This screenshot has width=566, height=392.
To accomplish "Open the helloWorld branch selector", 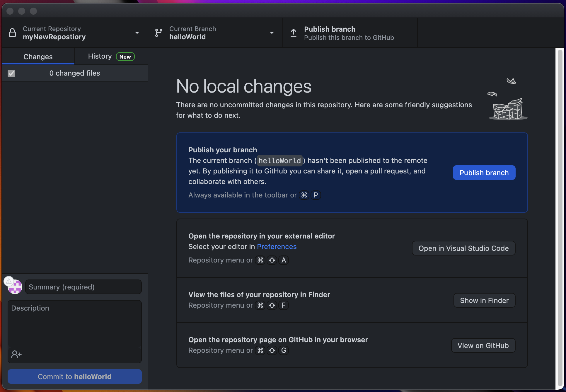I will pos(215,33).
